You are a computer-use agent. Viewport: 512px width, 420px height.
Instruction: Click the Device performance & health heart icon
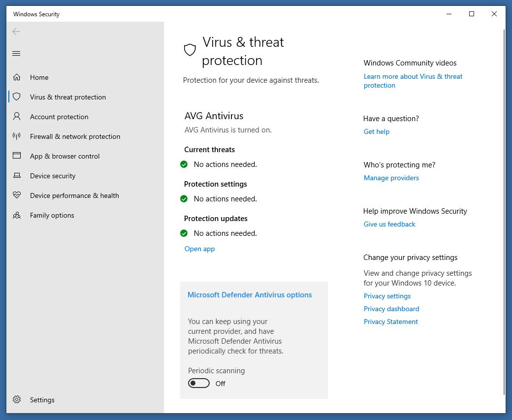(x=17, y=195)
